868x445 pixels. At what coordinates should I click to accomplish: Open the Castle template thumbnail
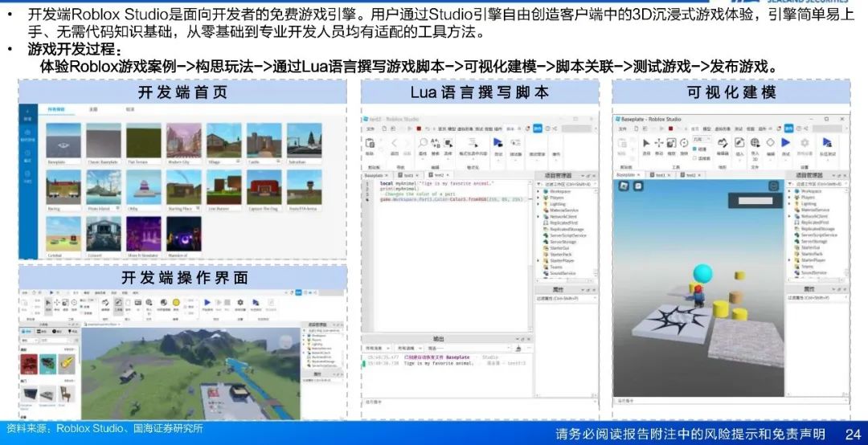point(264,141)
